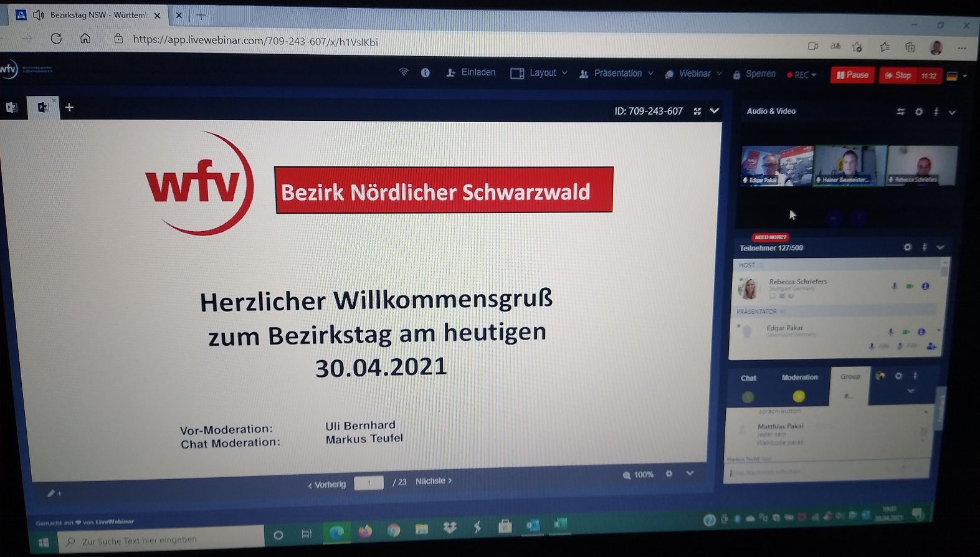
Task: Open Firefox from the Windows taskbar
Action: coord(365,530)
